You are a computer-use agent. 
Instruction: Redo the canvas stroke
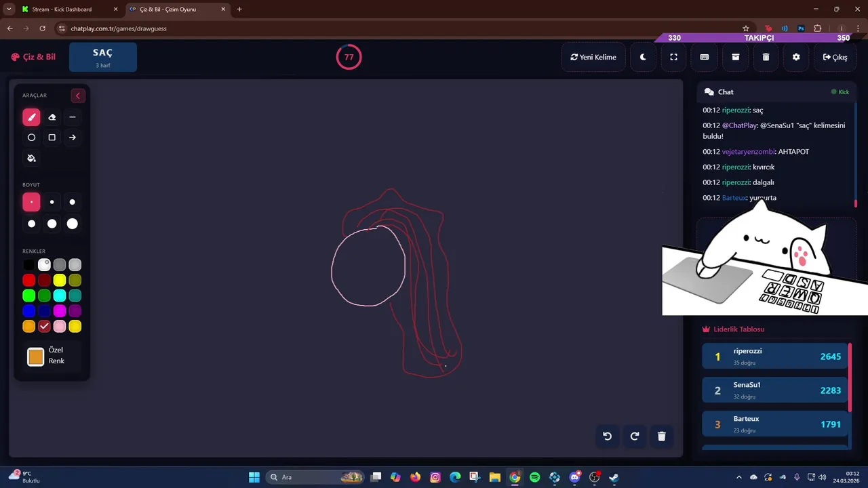click(x=635, y=436)
